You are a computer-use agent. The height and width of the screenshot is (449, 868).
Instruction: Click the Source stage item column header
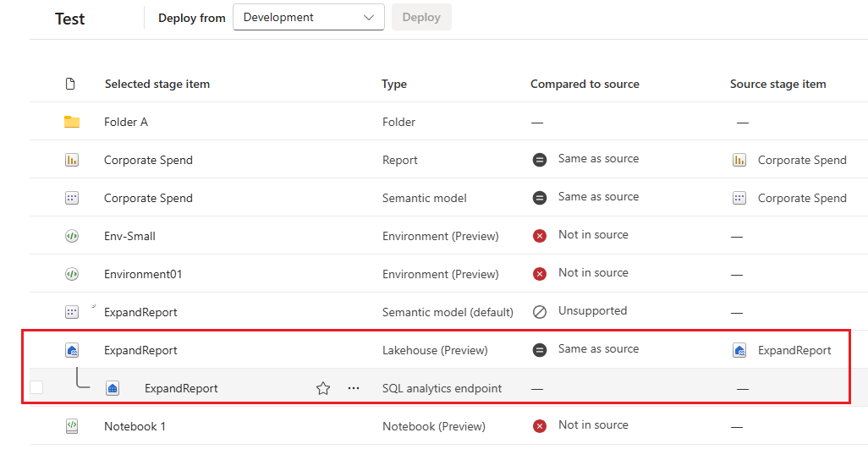pyautogui.click(x=777, y=84)
